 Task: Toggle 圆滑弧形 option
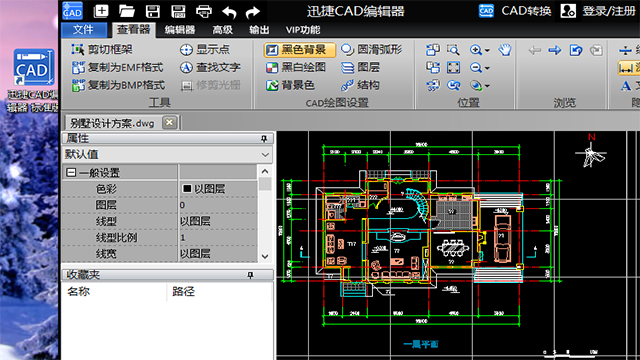click(371, 49)
